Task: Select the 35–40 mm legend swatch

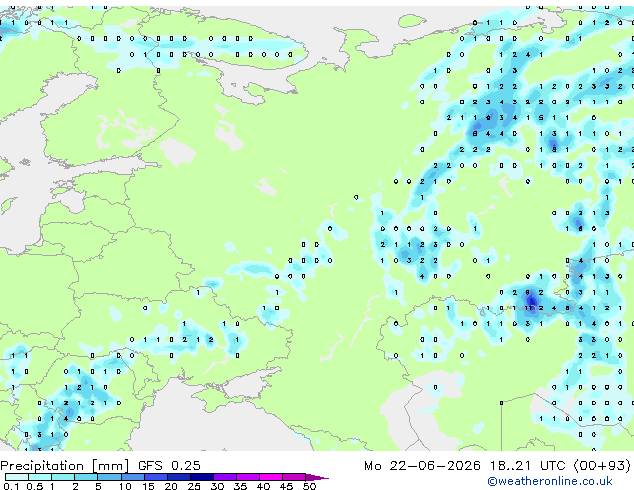Action: [248, 477]
